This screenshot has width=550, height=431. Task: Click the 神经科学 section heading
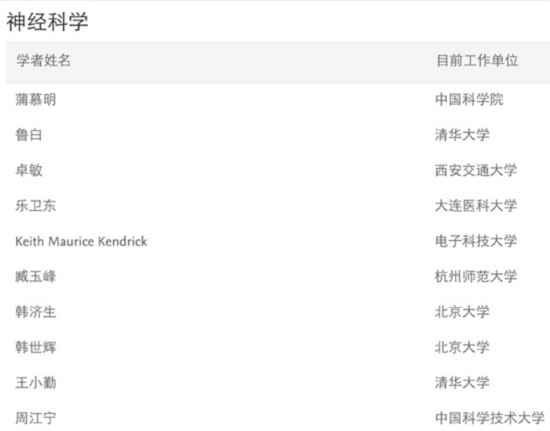pyautogui.click(x=47, y=22)
